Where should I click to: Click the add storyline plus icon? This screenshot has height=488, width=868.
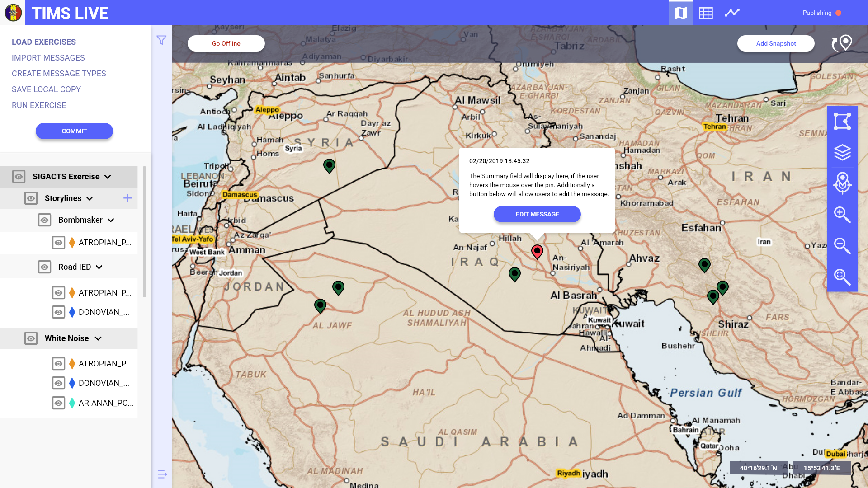pyautogui.click(x=127, y=198)
